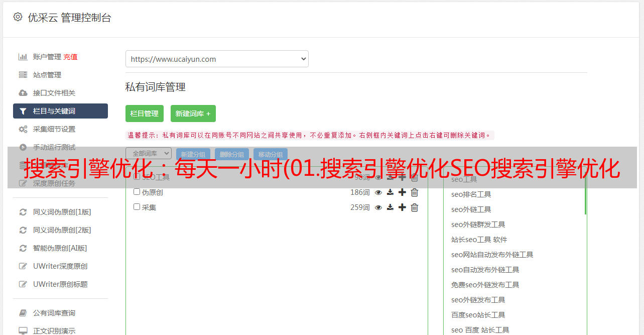Click the 删除分组 button

pyautogui.click(x=232, y=155)
